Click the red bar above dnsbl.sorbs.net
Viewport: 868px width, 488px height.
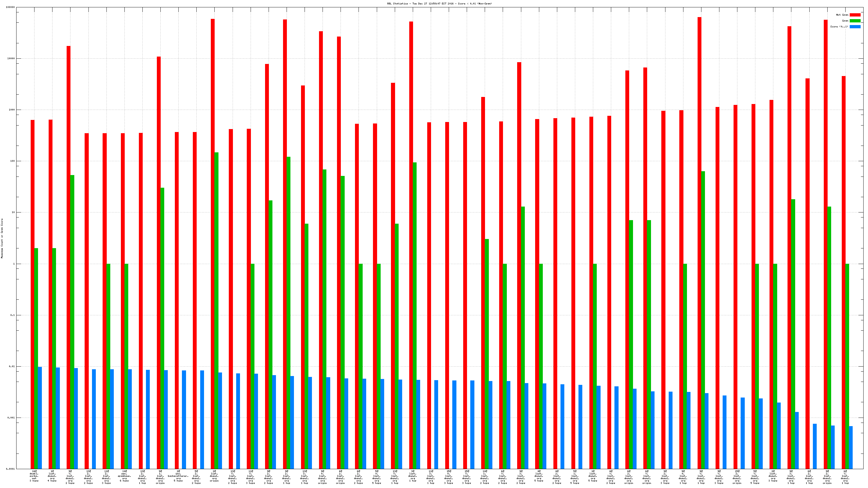(32, 293)
